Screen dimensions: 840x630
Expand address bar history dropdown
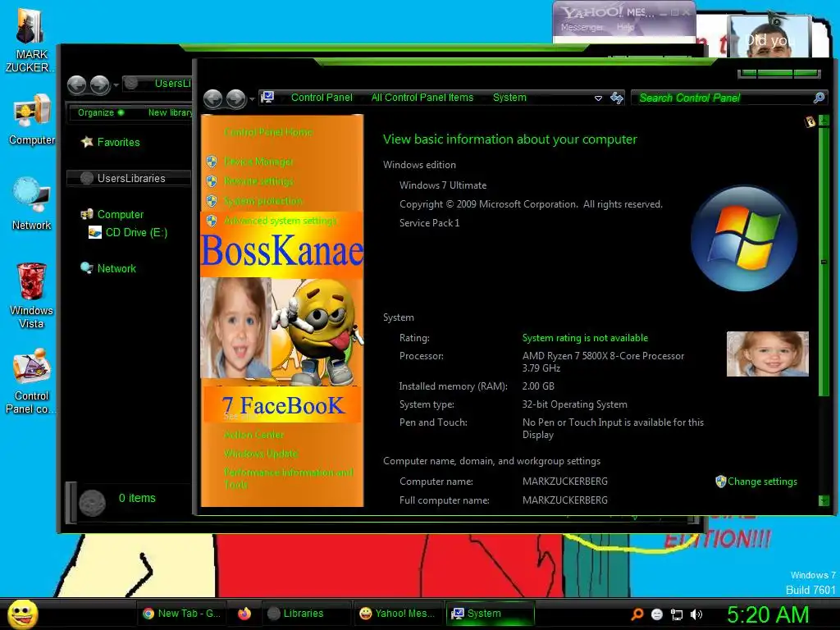coord(598,98)
